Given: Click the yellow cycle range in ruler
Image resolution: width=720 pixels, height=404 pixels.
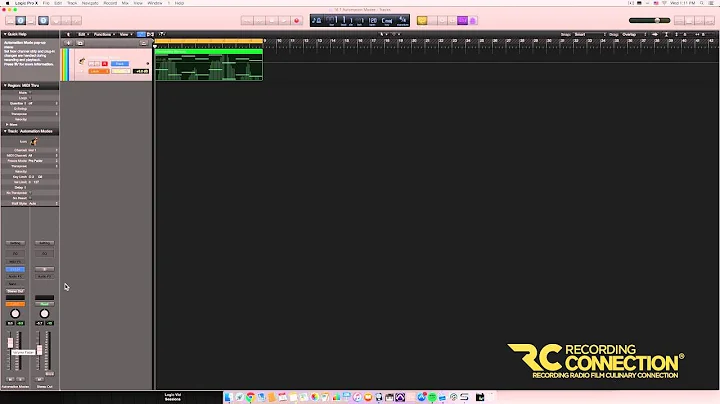Looking at the screenshot, I should [x=208, y=41].
